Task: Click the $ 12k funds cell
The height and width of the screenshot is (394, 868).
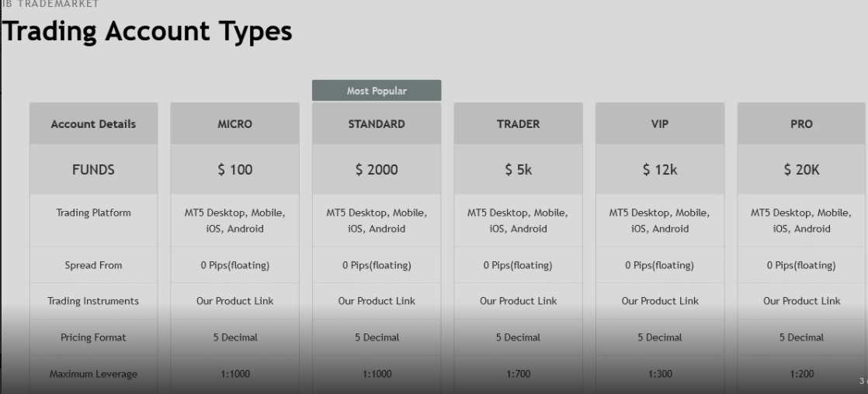Action: pos(660,169)
